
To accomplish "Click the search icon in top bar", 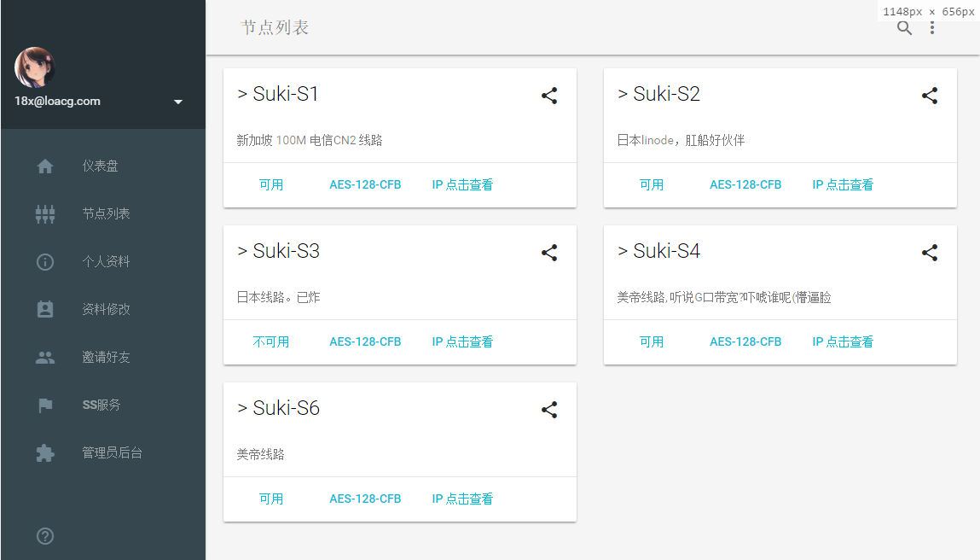I will pos(904,28).
